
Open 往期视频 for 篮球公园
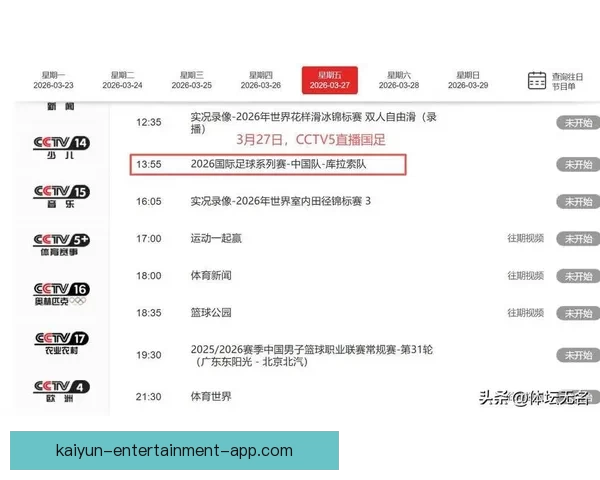(525, 313)
